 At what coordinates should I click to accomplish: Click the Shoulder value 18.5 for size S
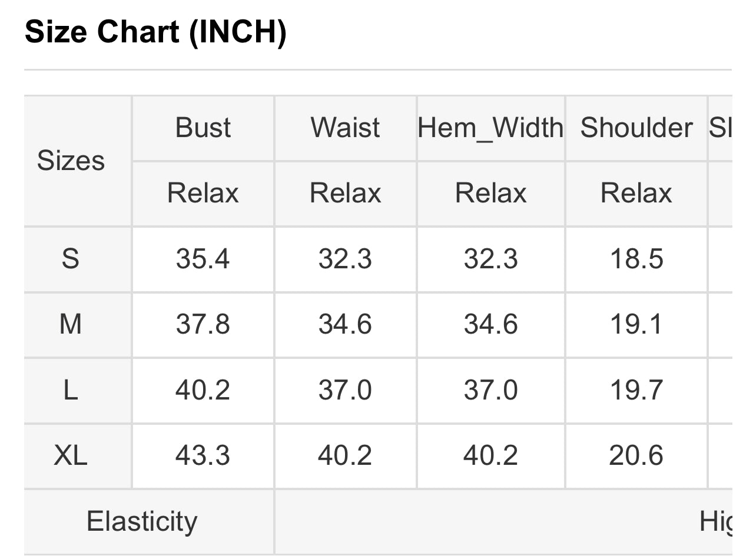pos(636,258)
